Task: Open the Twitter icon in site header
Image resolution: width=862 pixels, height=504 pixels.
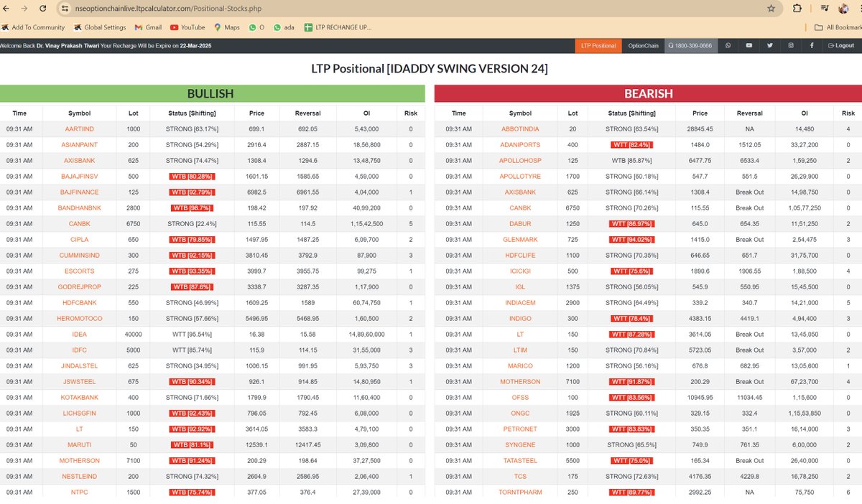Action: (770, 46)
